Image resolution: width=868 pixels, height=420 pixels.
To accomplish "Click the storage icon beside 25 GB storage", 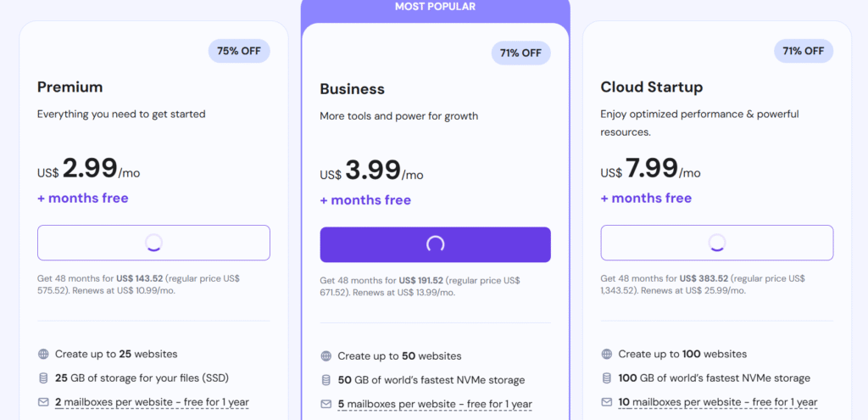I will click(x=44, y=378).
